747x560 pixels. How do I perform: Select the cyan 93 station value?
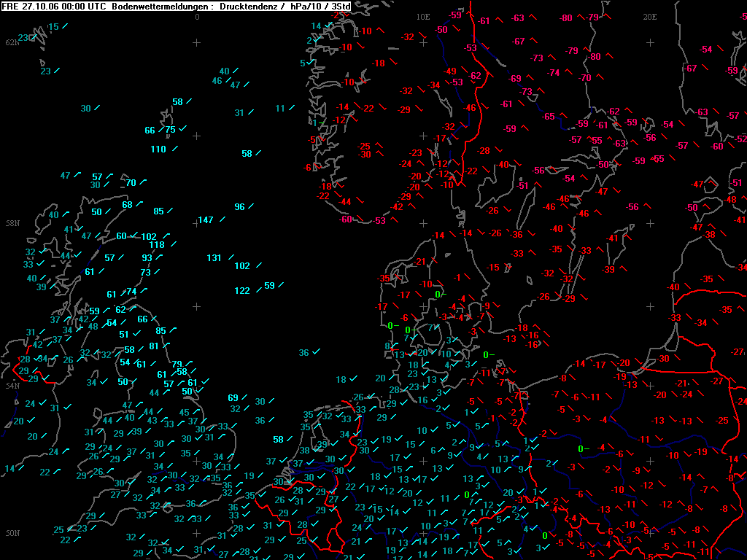(147, 257)
